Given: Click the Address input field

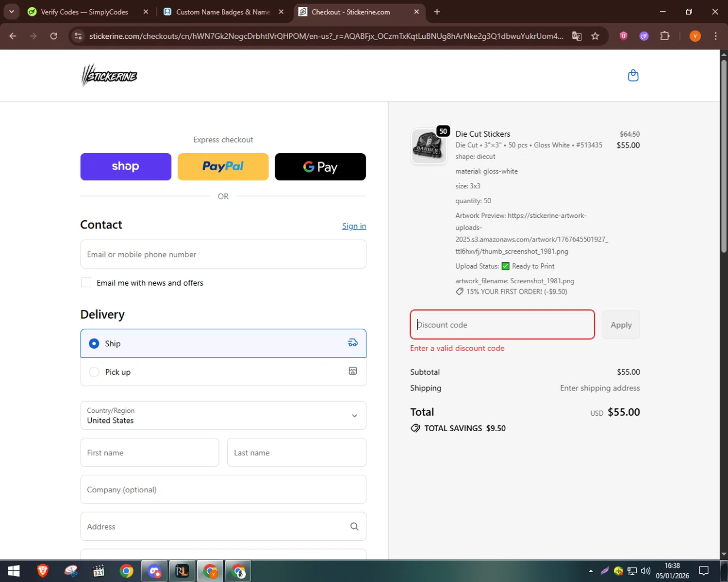Looking at the screenshot, I should (x=223, y=526).
